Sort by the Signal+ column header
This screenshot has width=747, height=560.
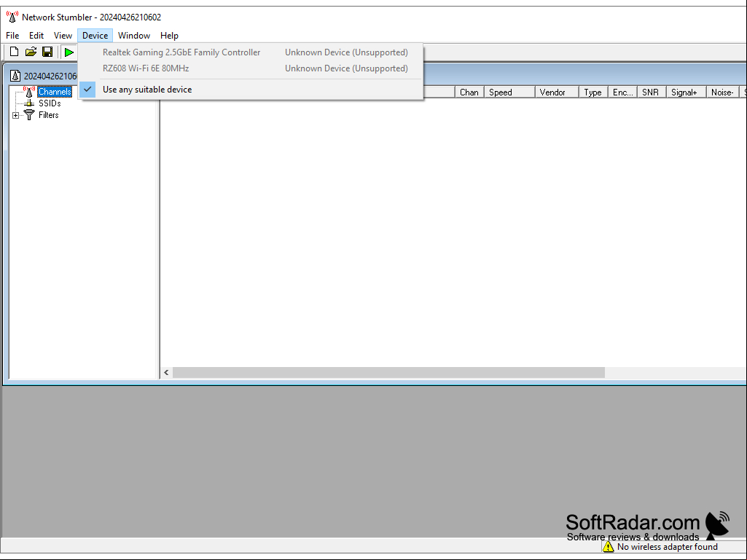[x=686, y=92]
